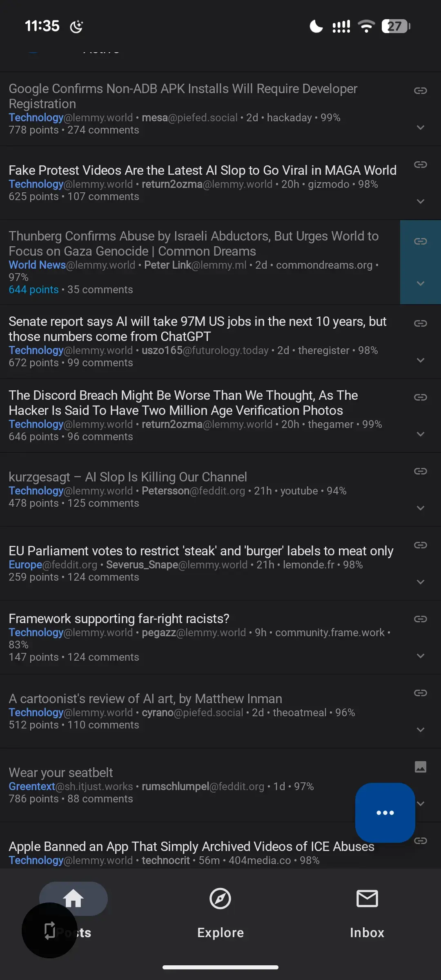This screenshot has width=441, height=980.
Task: Open link icon for Google APK Installs post
Action: [420, 90]
